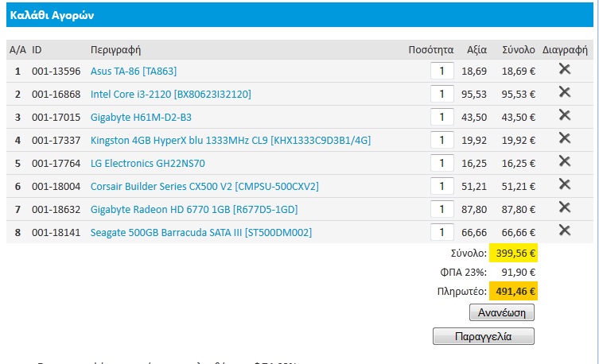Click quantity box for Seagate 500GB Barracuda
Viewport: 599px width, 364px height.
point(442,232)
